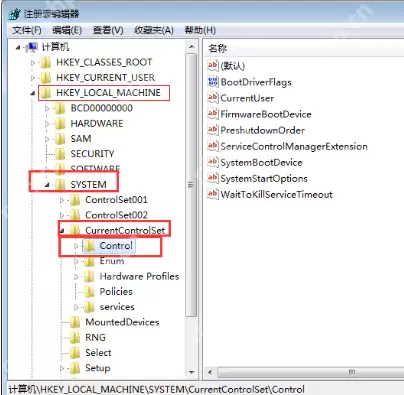Click the Hardware Profiles folder icon
Viewport: 404px width, 395px height.
pos(89,276)
